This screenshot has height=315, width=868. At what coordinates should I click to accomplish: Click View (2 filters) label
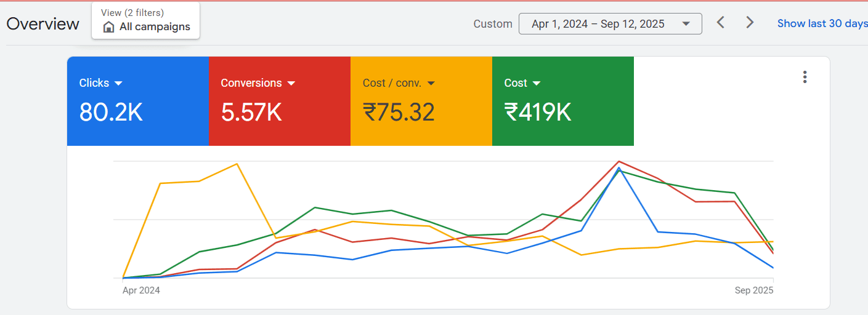coord(132,13)
